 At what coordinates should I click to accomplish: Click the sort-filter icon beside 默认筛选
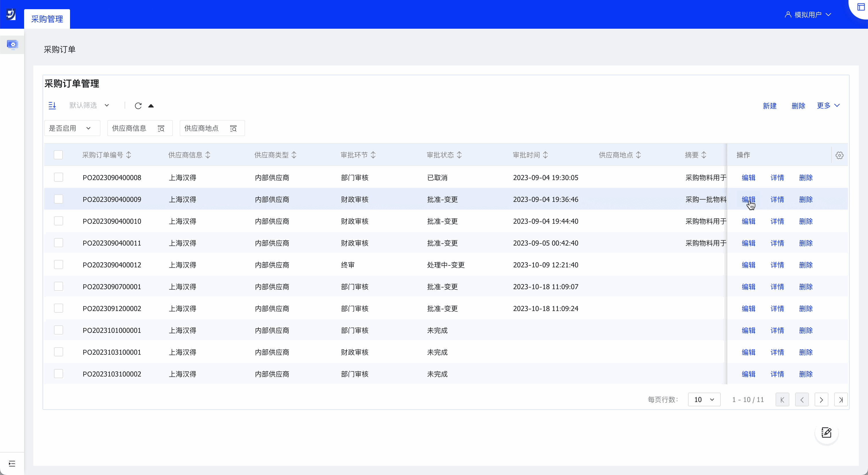tap(52, 105)
